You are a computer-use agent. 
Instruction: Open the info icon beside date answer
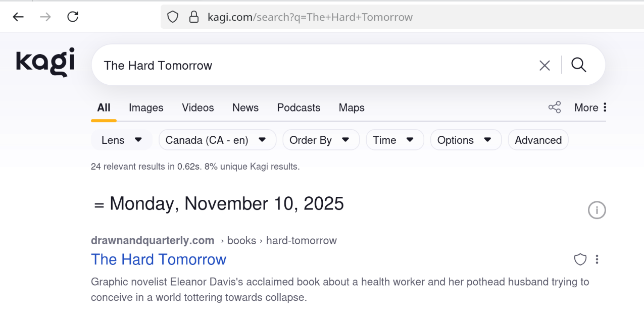click(597, 210)
